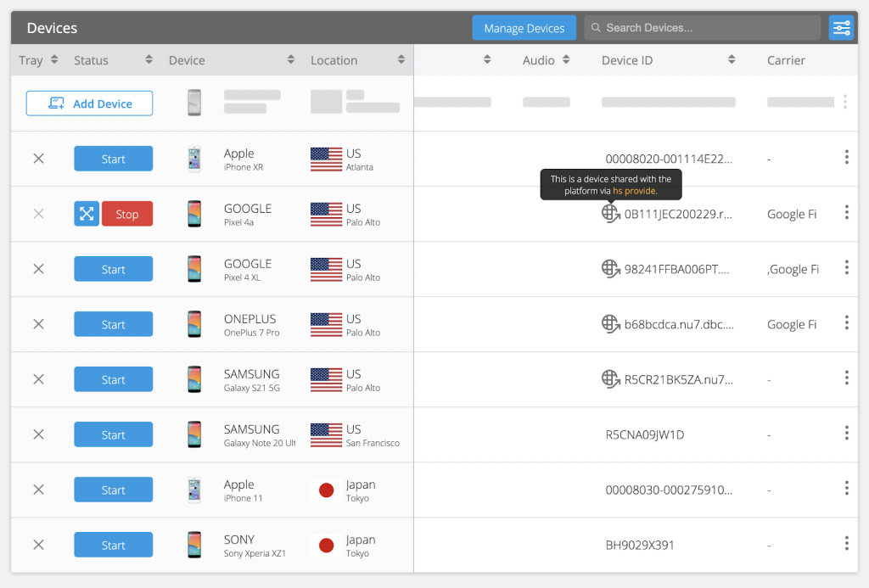This screenshot has height=588, width=869.
Task: Click the iPhone XR device thumbnail
Action: click(194, 159)
